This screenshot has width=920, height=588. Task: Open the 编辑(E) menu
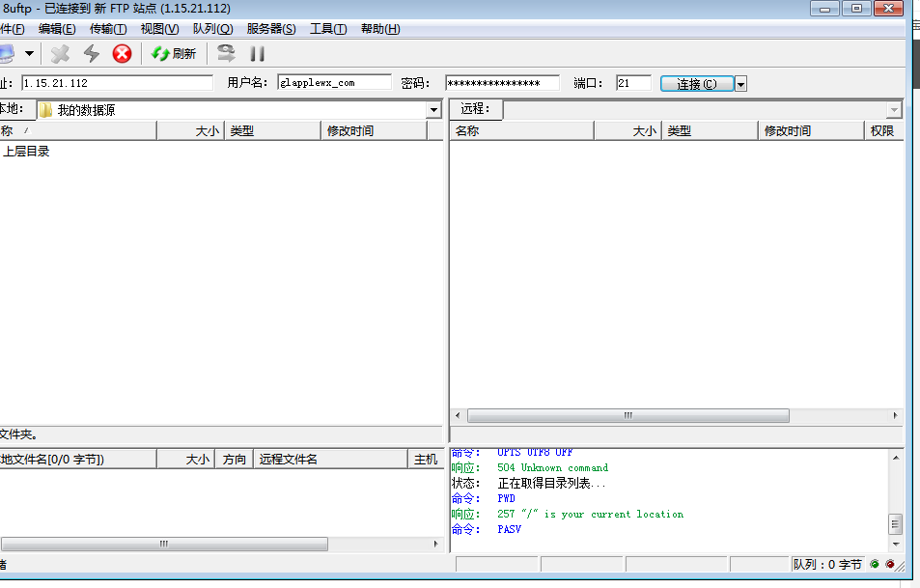coord(57,29)
